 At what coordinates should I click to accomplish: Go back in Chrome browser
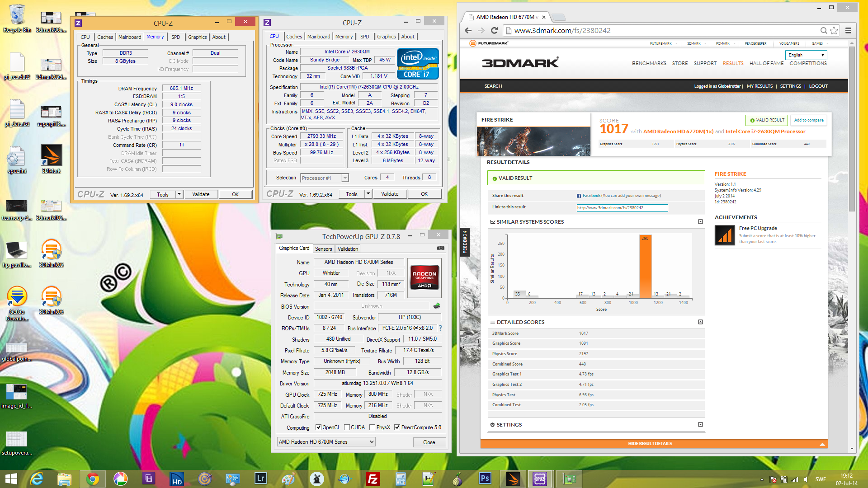(x=468, y=30)
